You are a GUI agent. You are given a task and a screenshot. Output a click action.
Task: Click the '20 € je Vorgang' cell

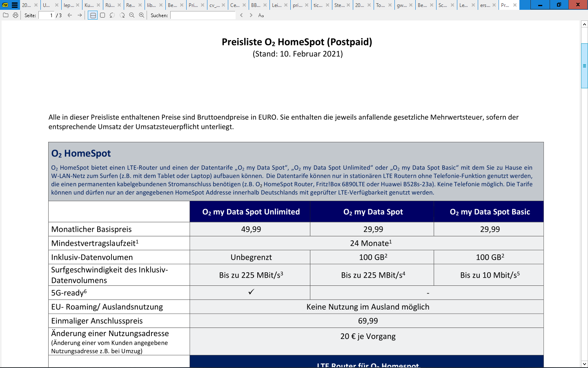[367, 341]
